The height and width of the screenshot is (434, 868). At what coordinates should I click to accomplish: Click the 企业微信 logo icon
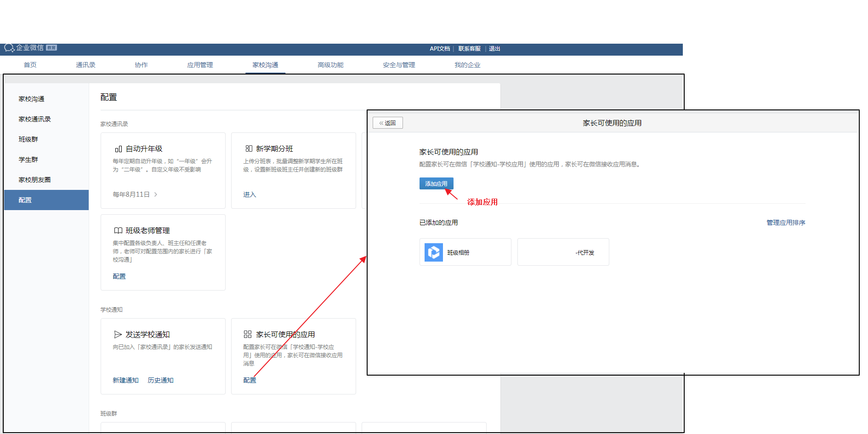pos(9,48)
